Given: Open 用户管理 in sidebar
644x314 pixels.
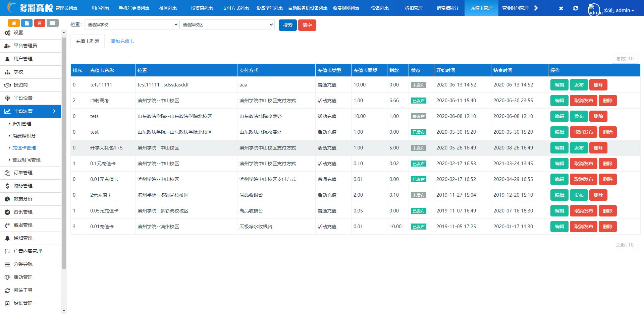Looking at the screenshot, I should click(31, 59).
